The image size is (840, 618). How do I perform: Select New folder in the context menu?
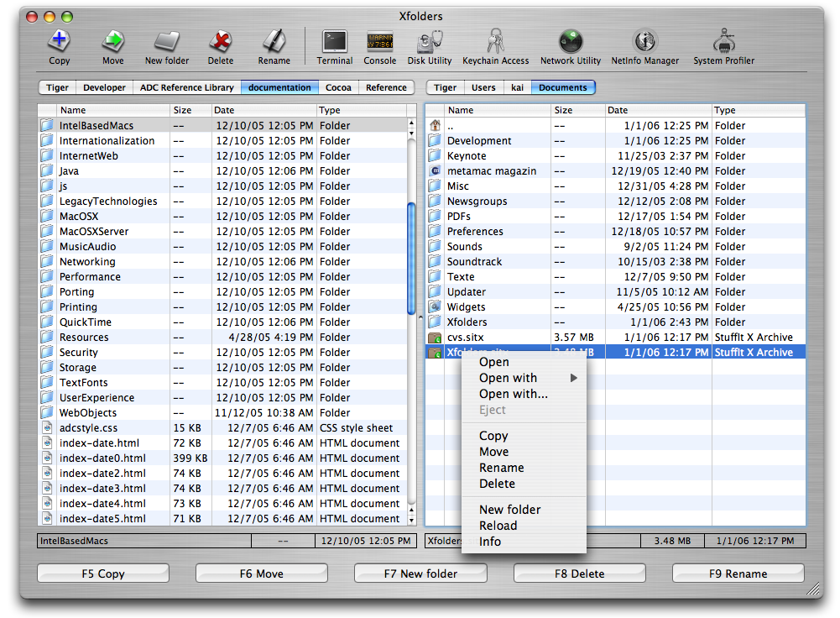pyautogui.click(x=524, y=510)
